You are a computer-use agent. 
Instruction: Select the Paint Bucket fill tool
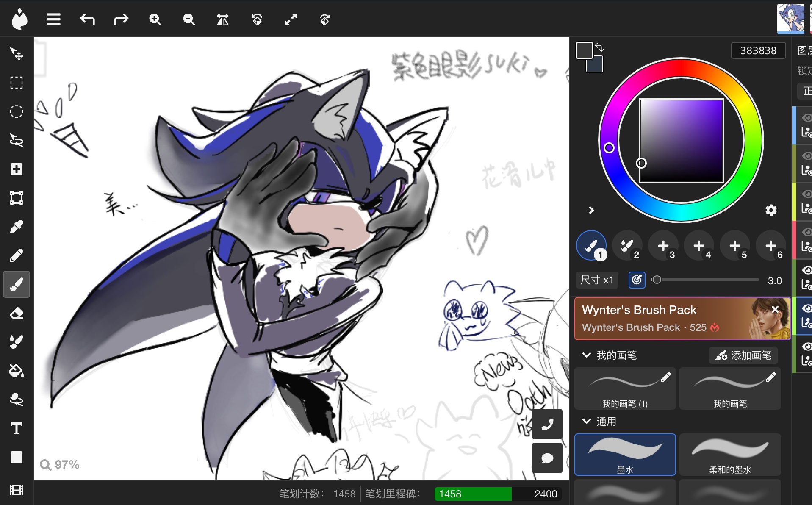(x=17, y=371)
